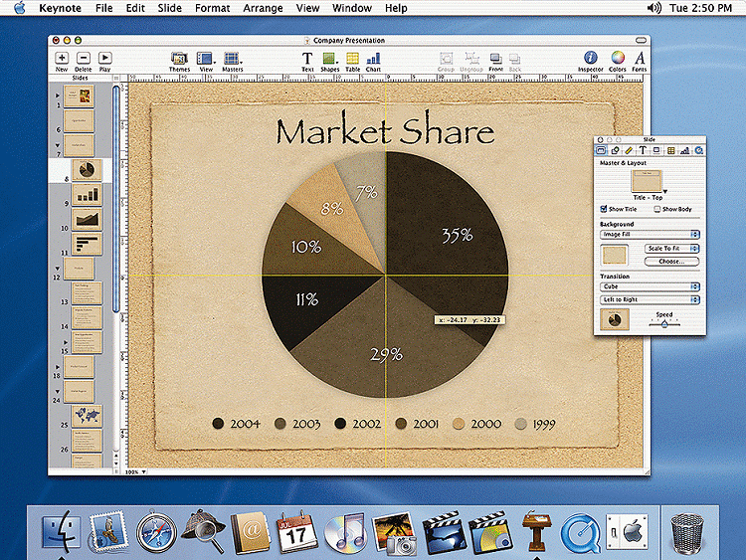
Task: Select Graphic inspector pencil tab
Action: [629, 150]
